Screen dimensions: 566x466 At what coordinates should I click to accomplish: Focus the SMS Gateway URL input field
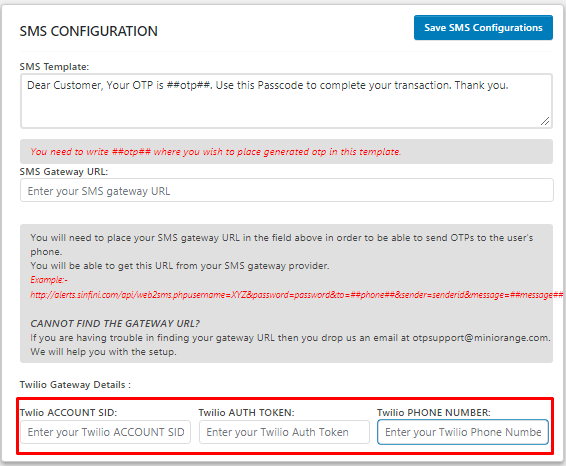287,190
